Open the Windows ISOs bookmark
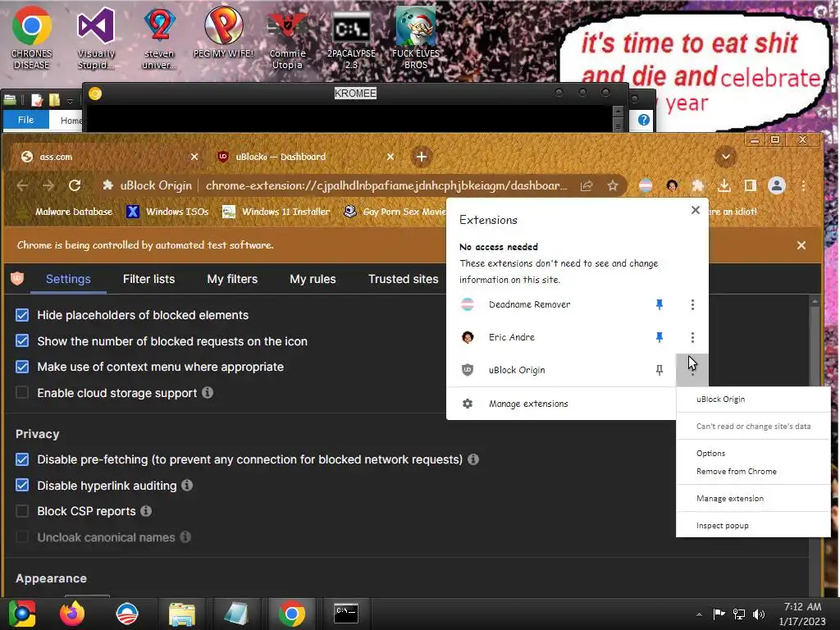The height and width of the screenshot is (630, 840). tap(167, 212)
